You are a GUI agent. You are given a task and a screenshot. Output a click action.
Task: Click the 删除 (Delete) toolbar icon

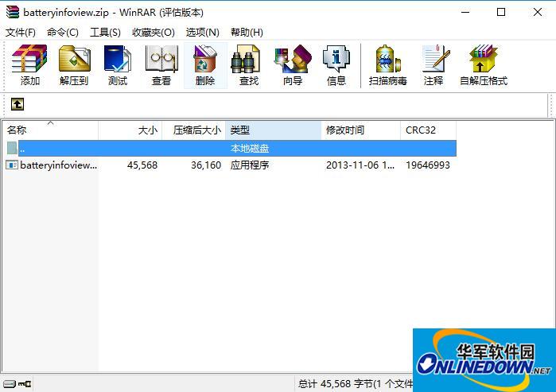coord(205,65)
